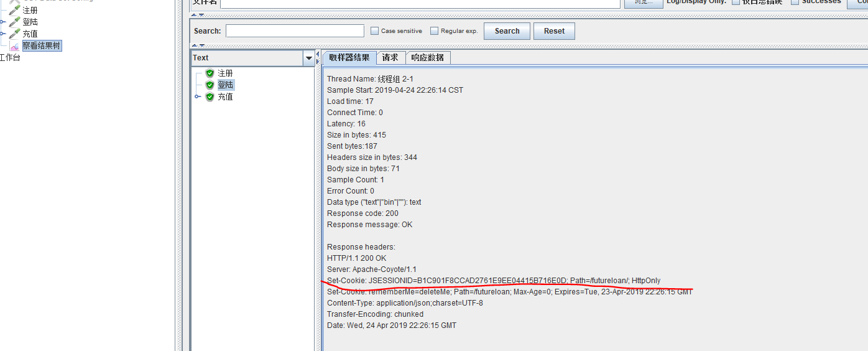Switch to the 响应数据 tab
The height and width of the screenshot is (351, 868).
[x=428, y=57]
